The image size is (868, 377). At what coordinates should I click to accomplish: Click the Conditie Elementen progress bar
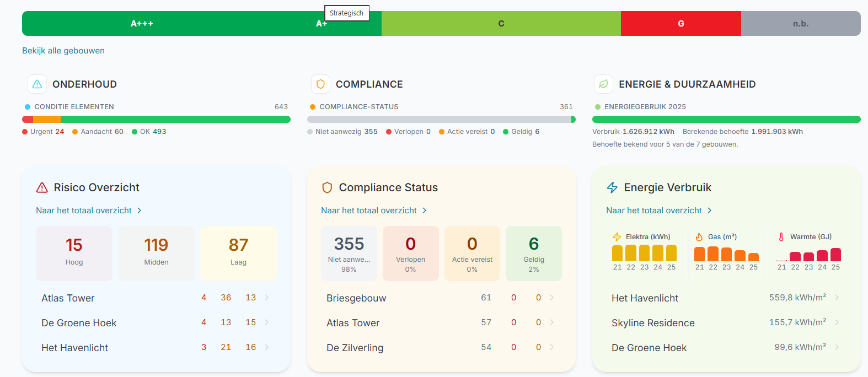pos(156,120)
